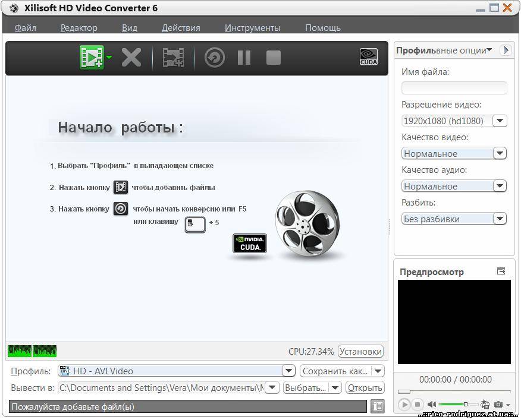Click the Предпросмотр panel detach icon
The image size is (521, 420).
coord(501,271)
